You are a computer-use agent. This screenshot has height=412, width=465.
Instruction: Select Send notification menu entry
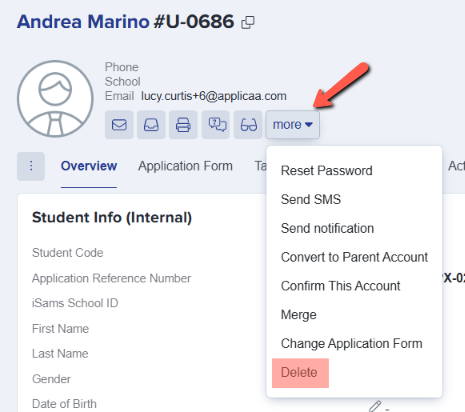pos(327,228)
